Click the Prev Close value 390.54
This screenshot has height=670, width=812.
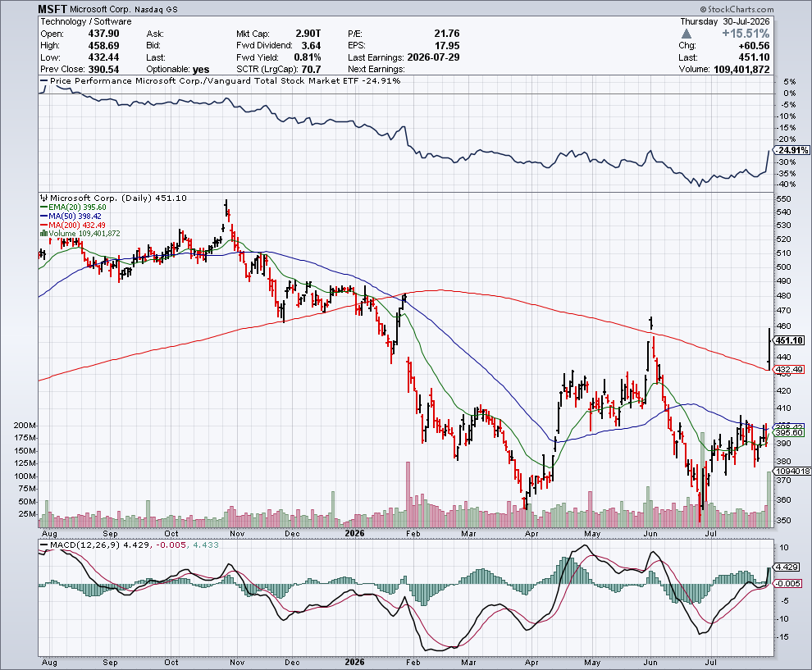click(x=103, y=70)
